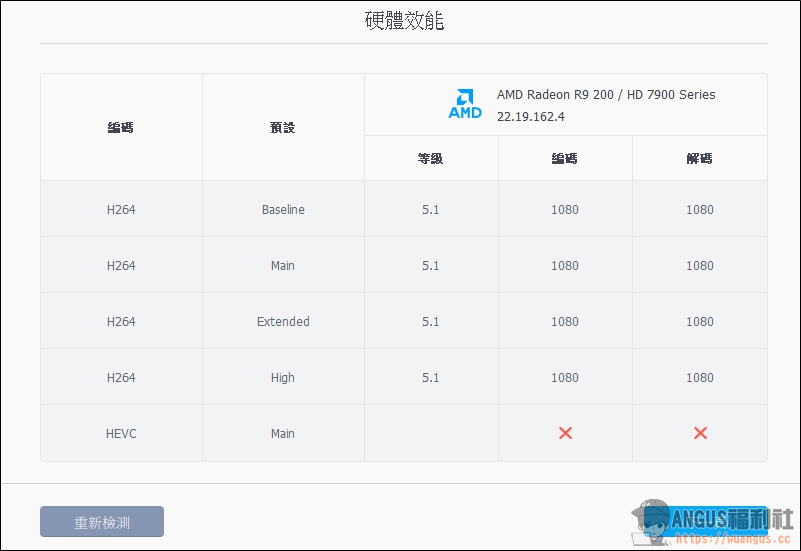Image resolution: width=801 pixels, height=551 pixels.
Task: Click '5.1' level in the Baseline row
Action: [430, 209]
